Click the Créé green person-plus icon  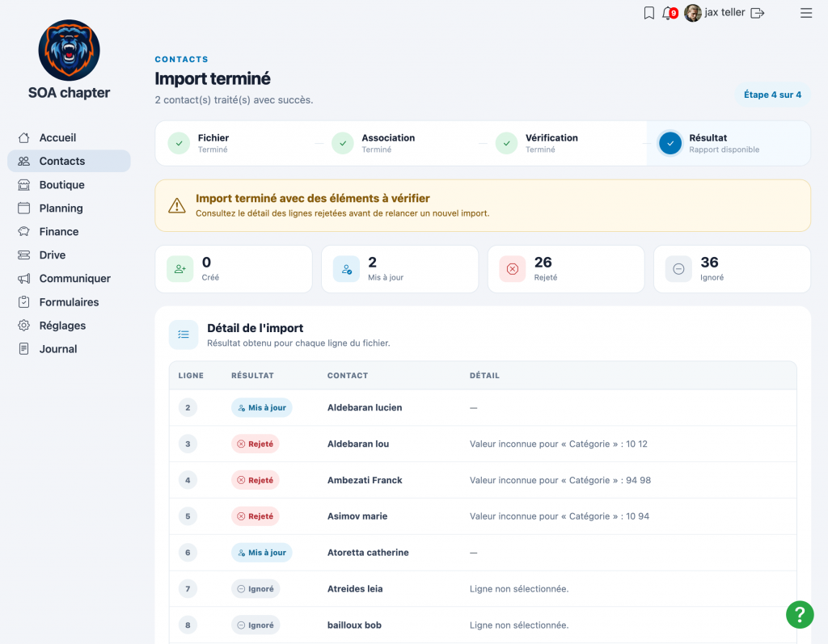(x=180, y=269)
